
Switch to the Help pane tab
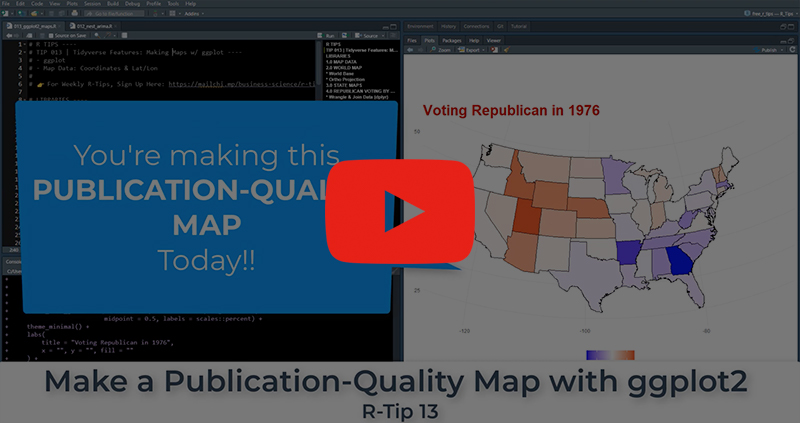(x=474, y=40)
